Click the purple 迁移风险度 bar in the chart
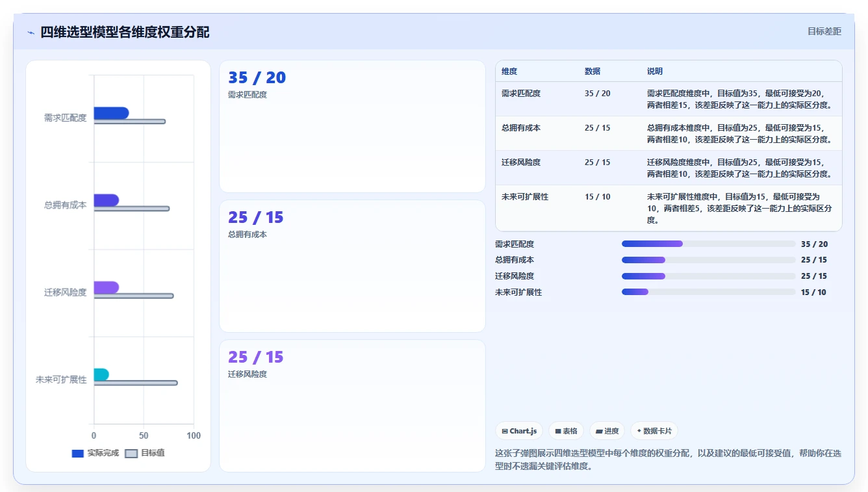The height and width of the screenshot is (492, 868). (x=107, y=287)
